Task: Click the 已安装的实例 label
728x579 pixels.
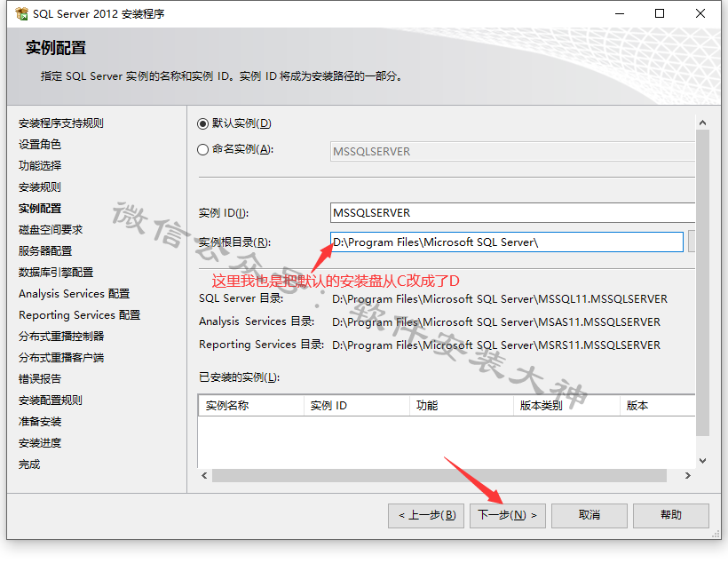Action: click(x=239, y=377)
